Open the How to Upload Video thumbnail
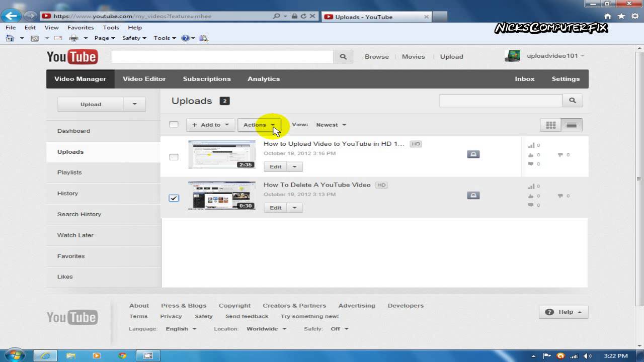This screenshot has width=644, height=362. tap(222, 154)
